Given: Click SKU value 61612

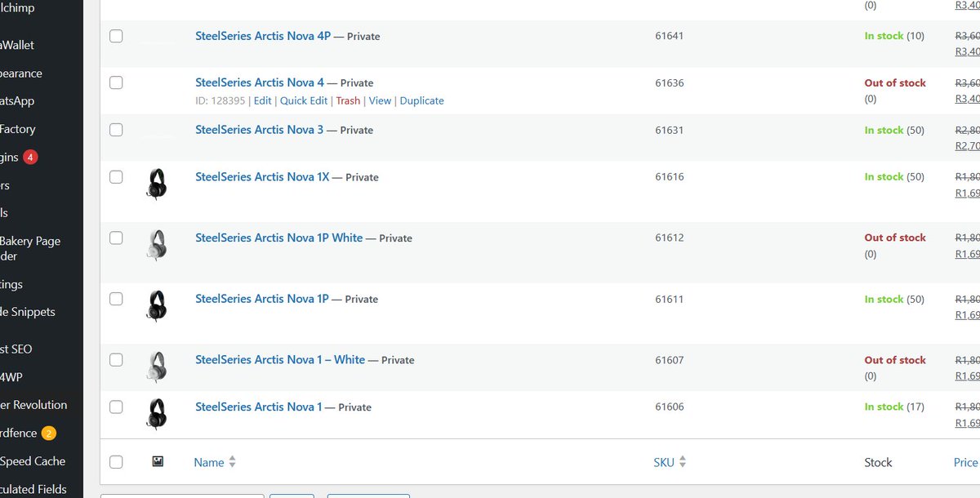Looking at the screenshot, I should pos(669,238).
